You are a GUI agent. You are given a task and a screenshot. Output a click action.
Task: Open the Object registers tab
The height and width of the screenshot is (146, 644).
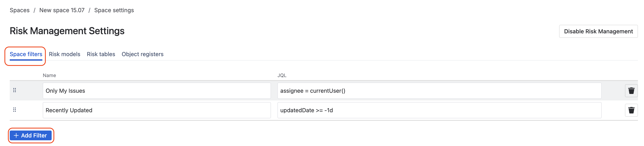point(143,54)
